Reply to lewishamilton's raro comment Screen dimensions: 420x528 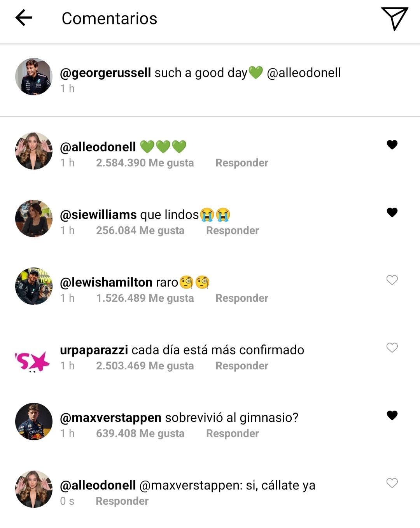click(242, 298)
